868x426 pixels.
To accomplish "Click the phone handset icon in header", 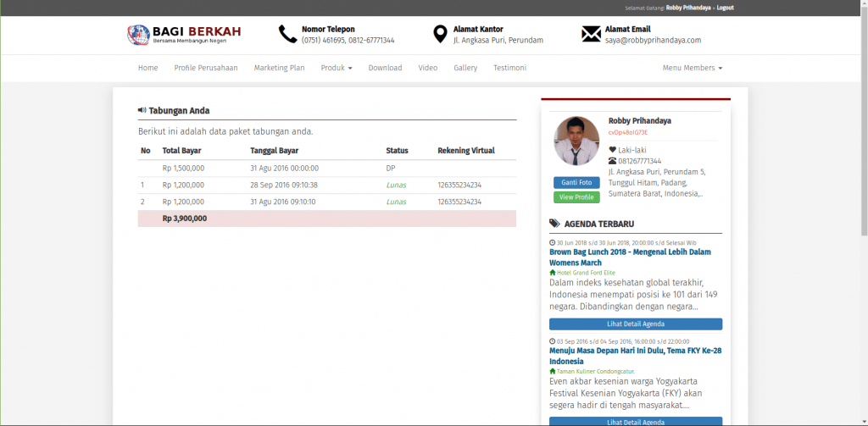I will click(x=288, y=35).
